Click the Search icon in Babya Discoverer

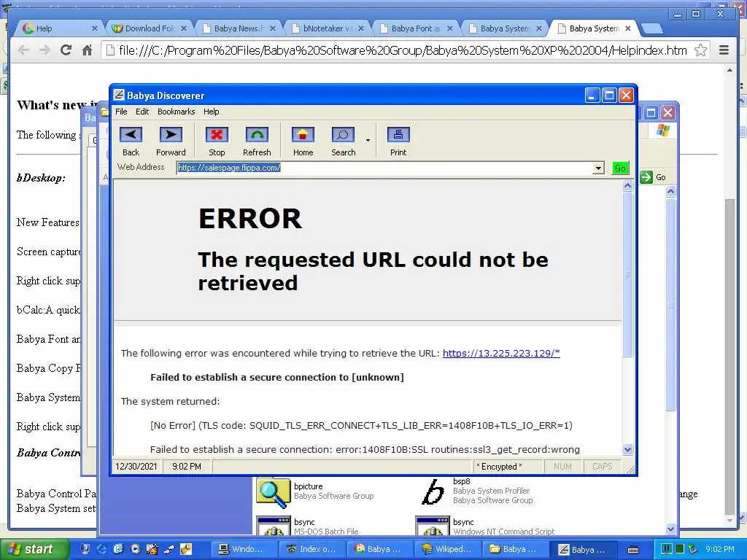[x=343, y=135]
